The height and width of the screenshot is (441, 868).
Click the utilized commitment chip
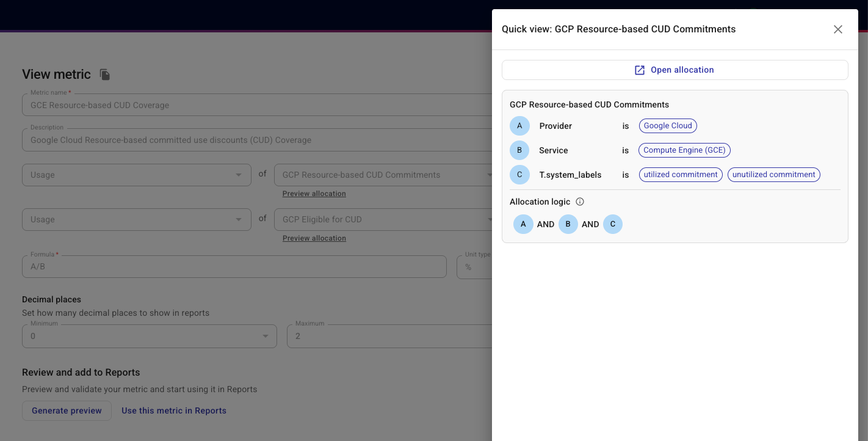coord(681,175)
